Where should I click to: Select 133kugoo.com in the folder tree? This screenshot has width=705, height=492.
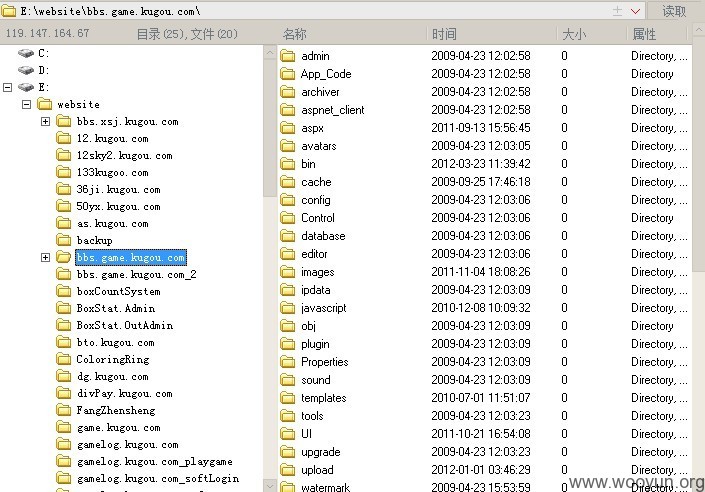[x=112, y=172]
